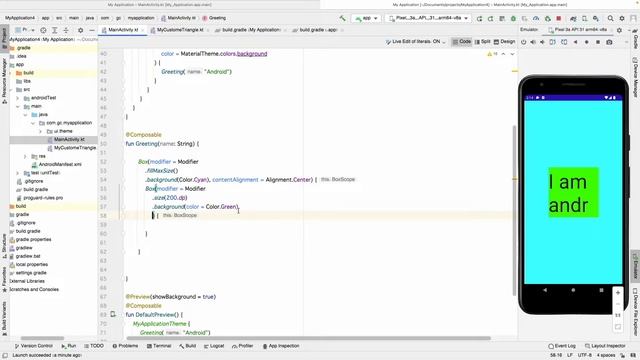
Task: Toggle the Structure side tool button
Action: pyautogui.click(x=4, y=246)
